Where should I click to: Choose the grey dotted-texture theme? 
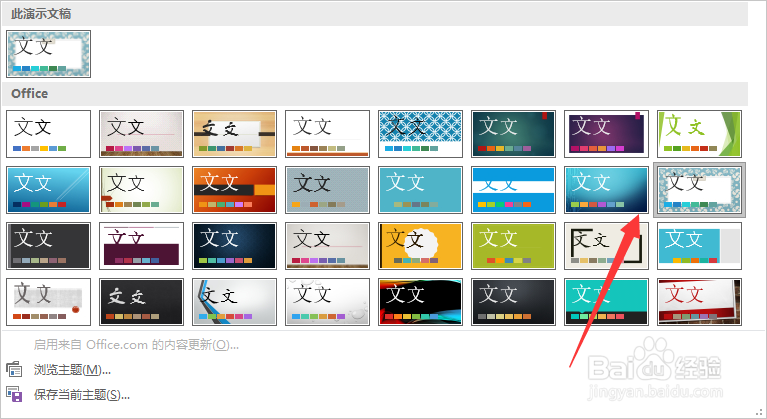(327, 190)
